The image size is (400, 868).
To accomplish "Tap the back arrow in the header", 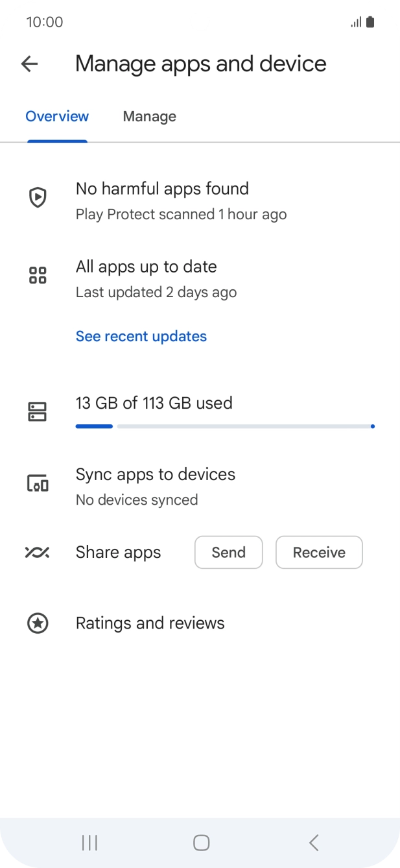I will tap(30, 64).
